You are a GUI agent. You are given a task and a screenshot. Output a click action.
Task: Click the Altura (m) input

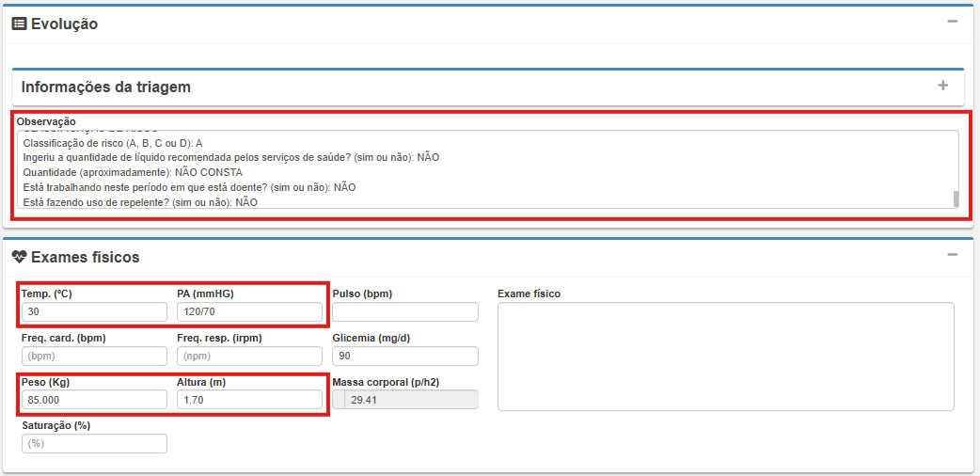tap(249, 400)
